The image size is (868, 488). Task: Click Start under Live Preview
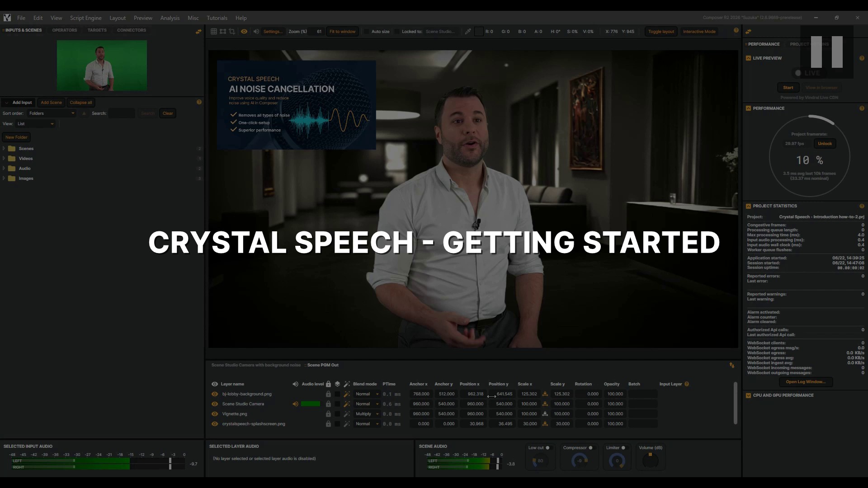(788, 88)
